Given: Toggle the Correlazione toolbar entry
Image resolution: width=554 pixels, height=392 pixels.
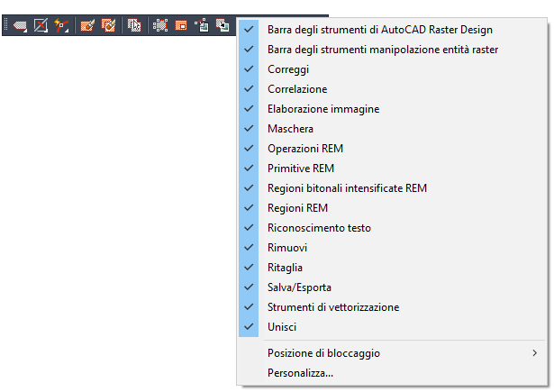Looking at the screenshot, I should [392, 89].
